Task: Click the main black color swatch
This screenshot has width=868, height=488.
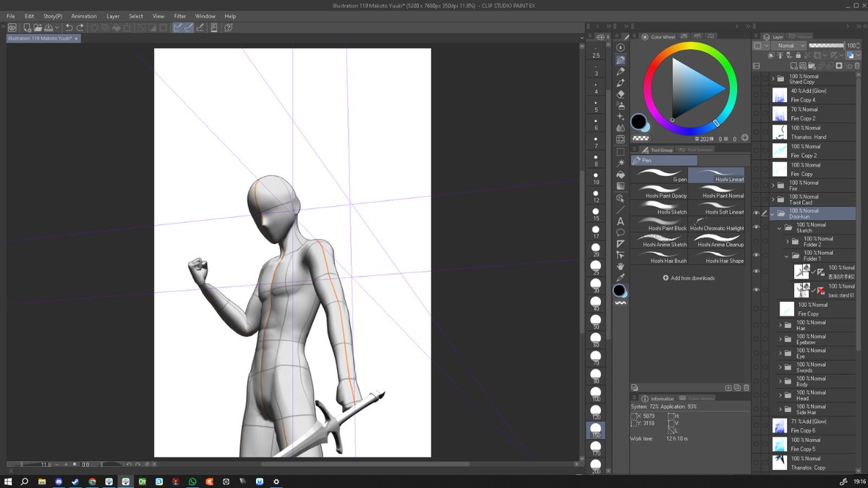Action: [x=638, y=121]
